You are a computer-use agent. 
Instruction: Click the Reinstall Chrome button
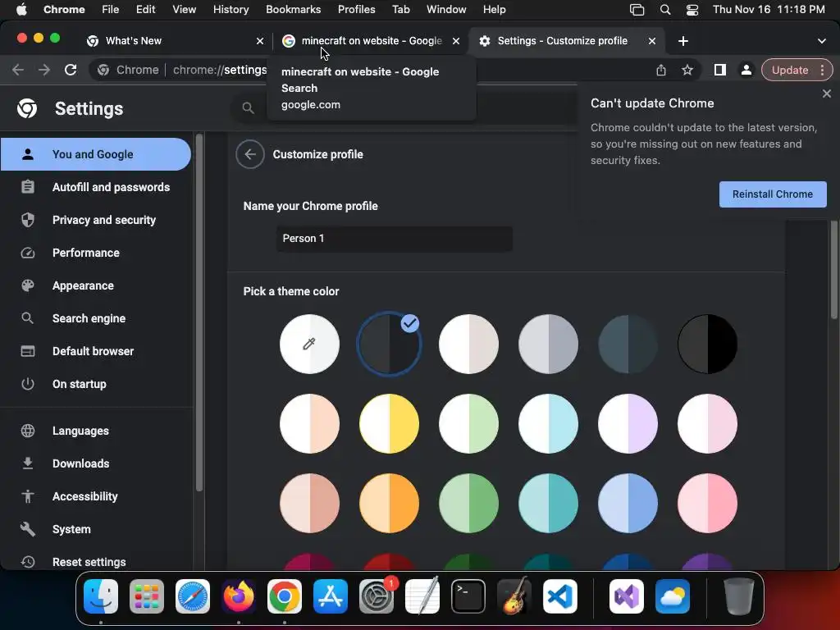[773, 194]
